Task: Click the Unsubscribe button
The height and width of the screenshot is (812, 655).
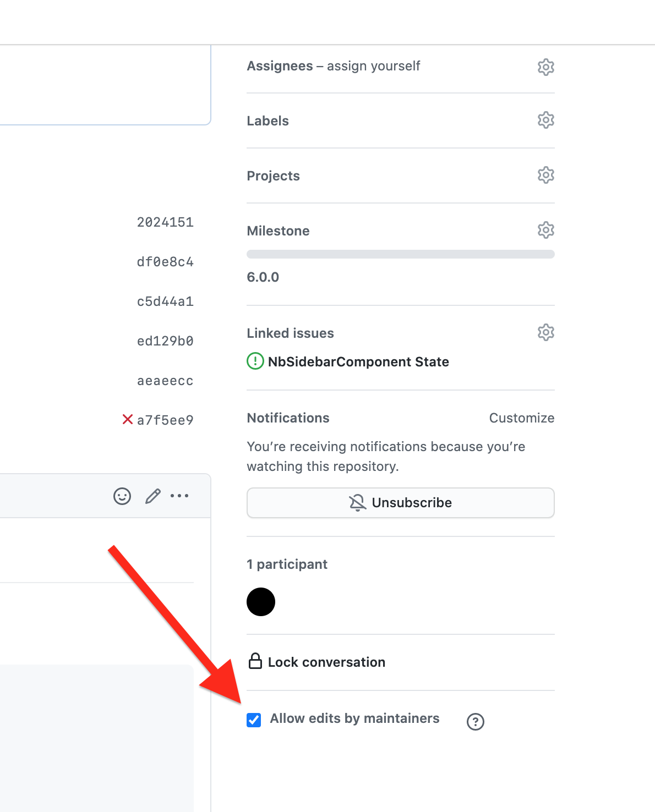Action: click(401, 503)
